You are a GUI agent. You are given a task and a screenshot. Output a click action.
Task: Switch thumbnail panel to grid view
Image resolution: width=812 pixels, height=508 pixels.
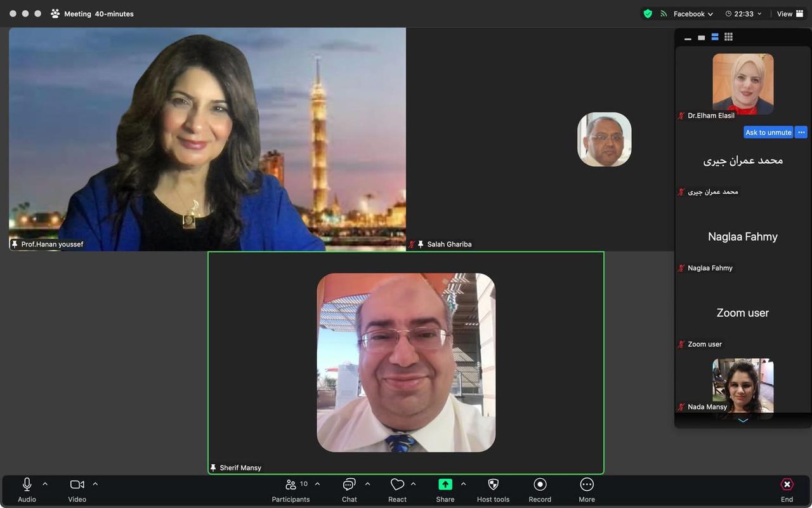tap(728, 37)
